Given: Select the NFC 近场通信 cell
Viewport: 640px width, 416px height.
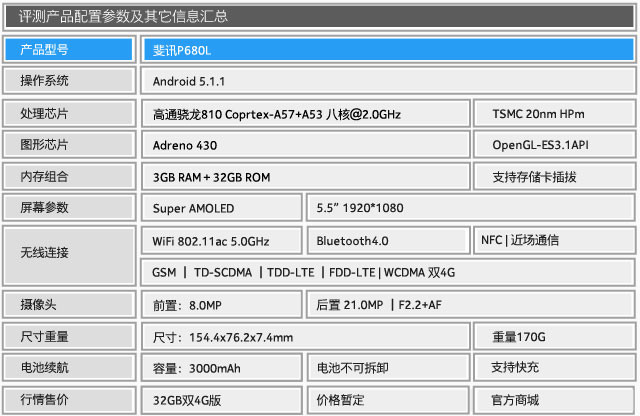Looking at the screenshot, I should coord(554,240).
